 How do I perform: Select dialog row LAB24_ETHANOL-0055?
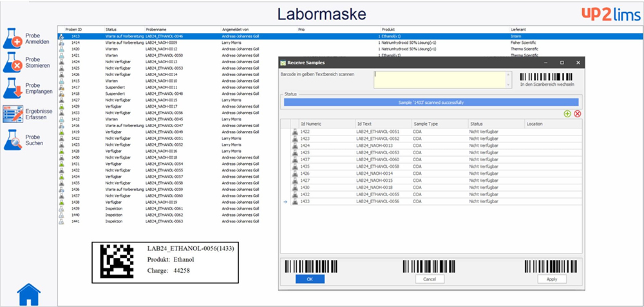(431, 194)
